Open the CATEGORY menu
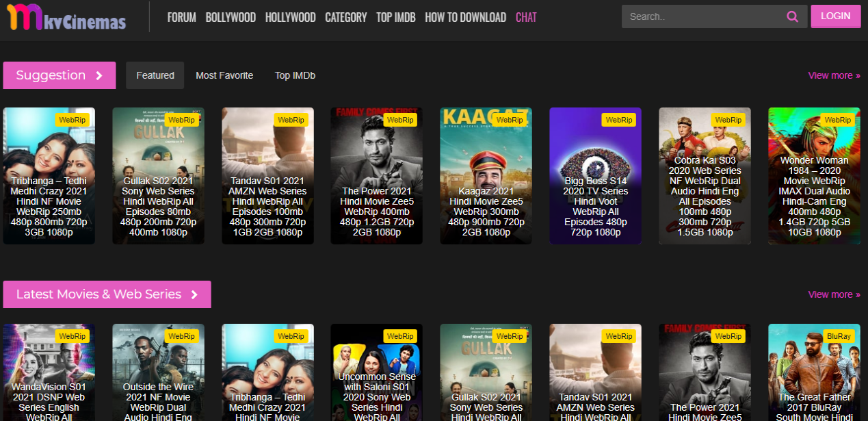868x421 pixels. [x=346, y=17]
